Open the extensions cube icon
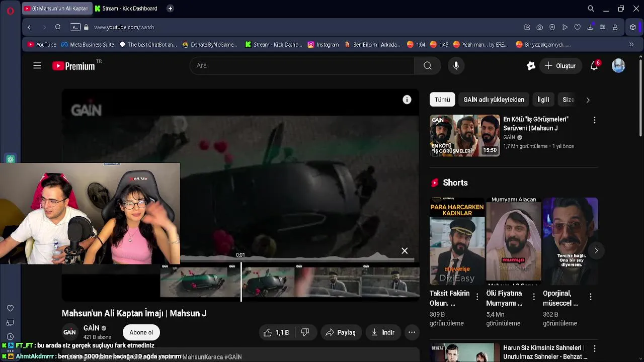Viewport: 644px width, 362px height. pyautogui.click(x=633, y=27)
